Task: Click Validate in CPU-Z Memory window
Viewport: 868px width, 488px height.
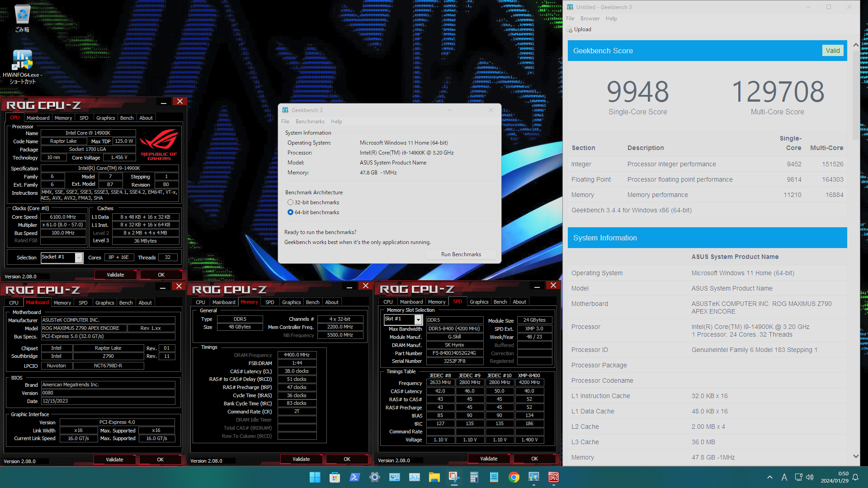Action: 301,459
